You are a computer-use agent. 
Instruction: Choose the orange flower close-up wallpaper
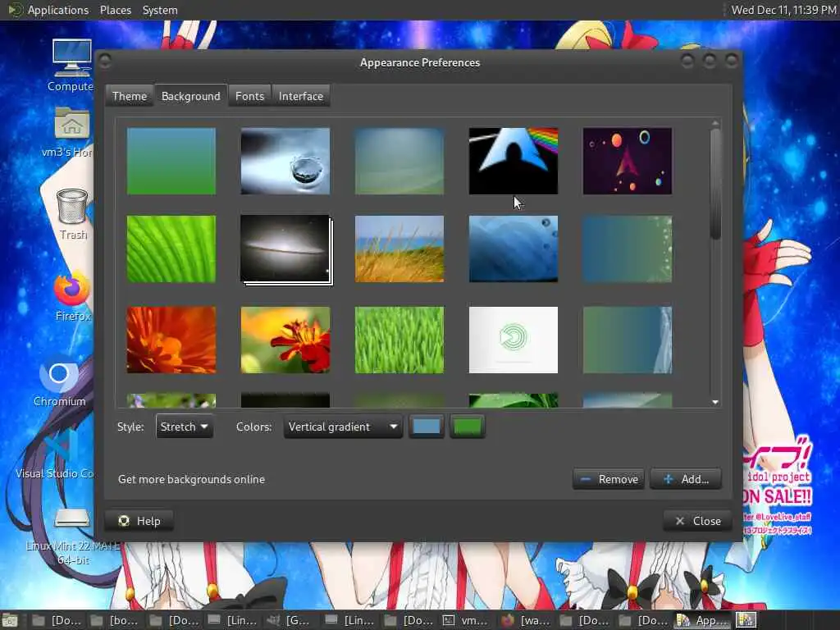pos(171,340)
